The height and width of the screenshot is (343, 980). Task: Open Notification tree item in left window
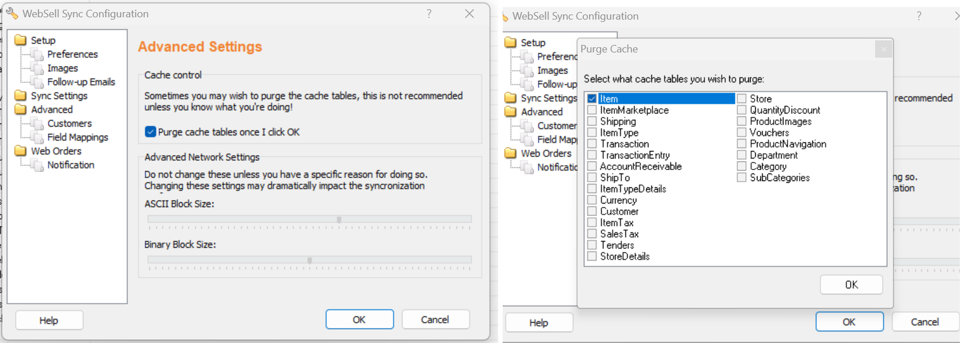(x=71, y=165)
